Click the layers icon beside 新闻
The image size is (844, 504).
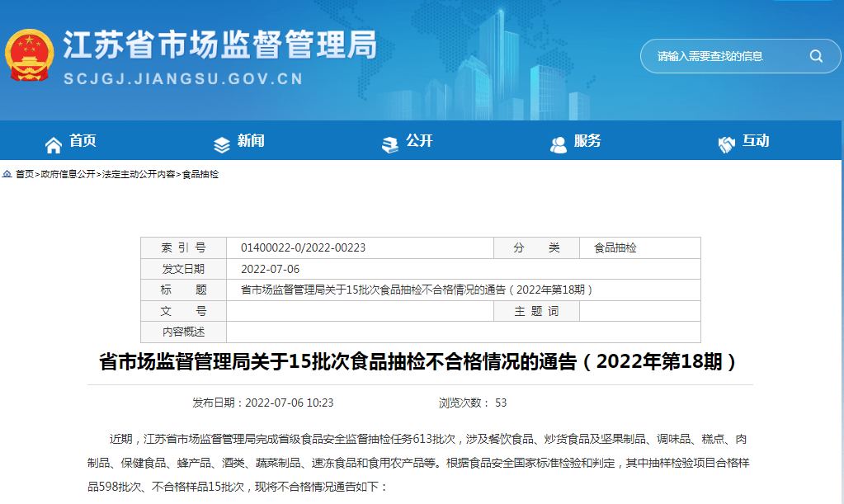tap(222, 144)
